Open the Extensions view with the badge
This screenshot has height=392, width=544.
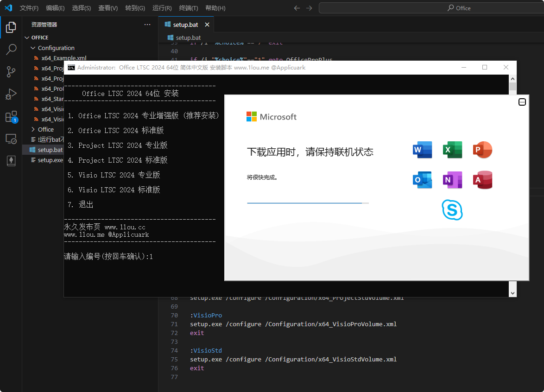(x=11, y=116)
